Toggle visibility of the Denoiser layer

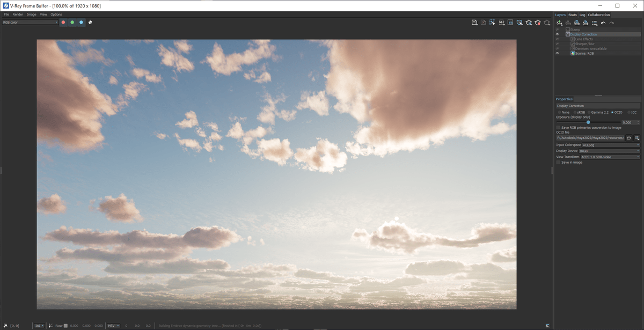[557, 49]
